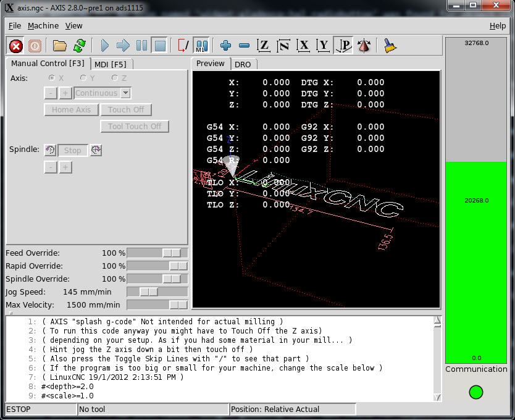
Task: Open the Machine menu
Action: (43, 26)
